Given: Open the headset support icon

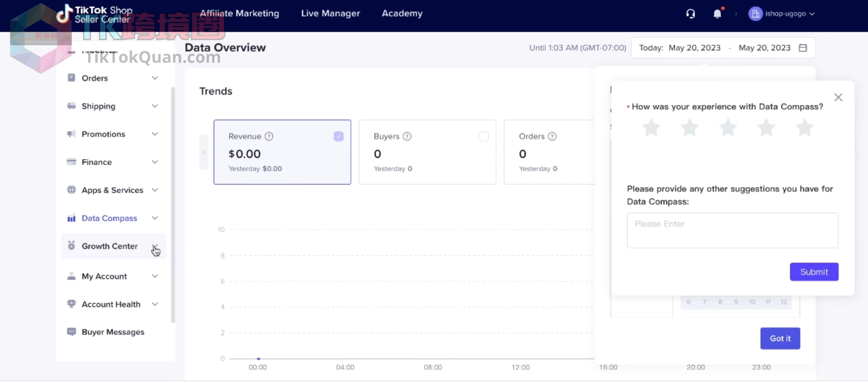Looking at the screenshot, I should pos(690,14).
